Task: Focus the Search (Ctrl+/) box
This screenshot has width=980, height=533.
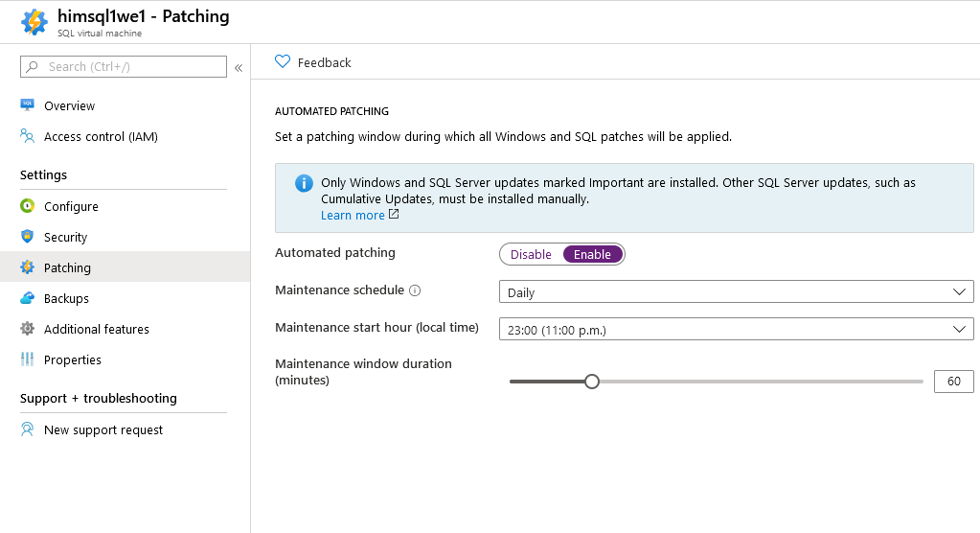Action: click(x=124, y=66)
